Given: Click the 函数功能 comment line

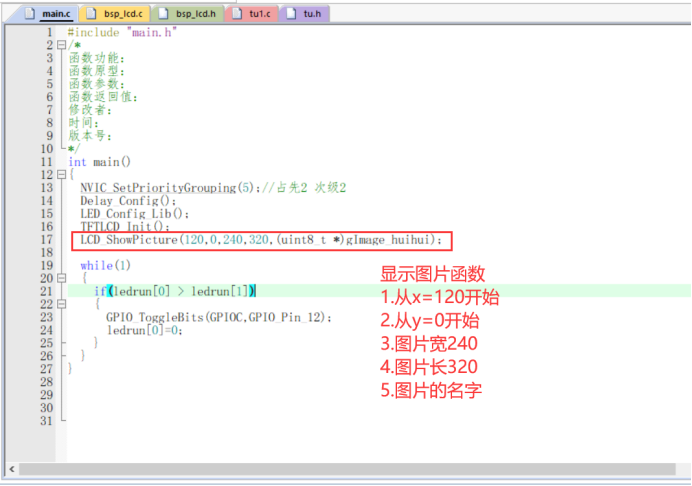Looking at the screenshot, I should [x=97, y=58].
